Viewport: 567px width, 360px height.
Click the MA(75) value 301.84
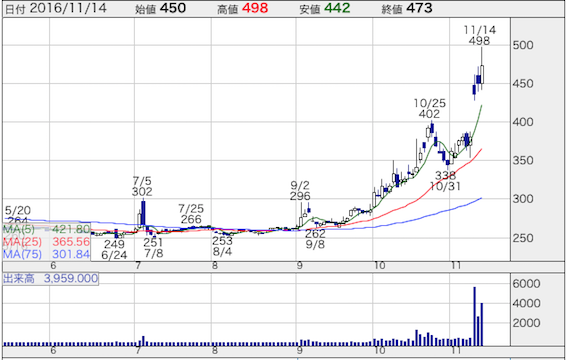click(71, 254)
